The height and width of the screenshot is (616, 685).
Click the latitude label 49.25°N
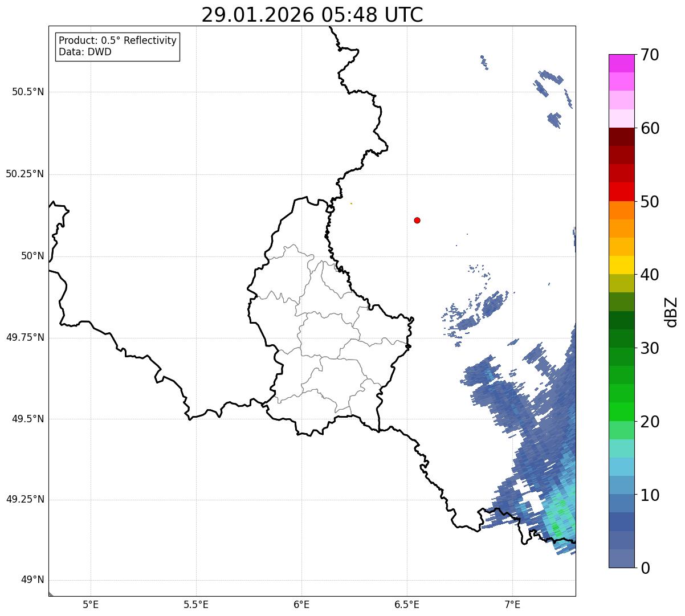click(25, 500)
